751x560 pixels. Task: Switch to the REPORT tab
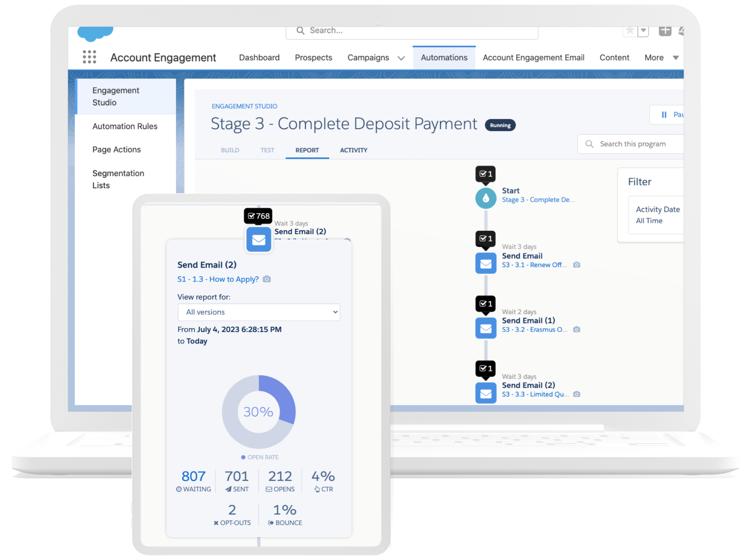(307, 150)
